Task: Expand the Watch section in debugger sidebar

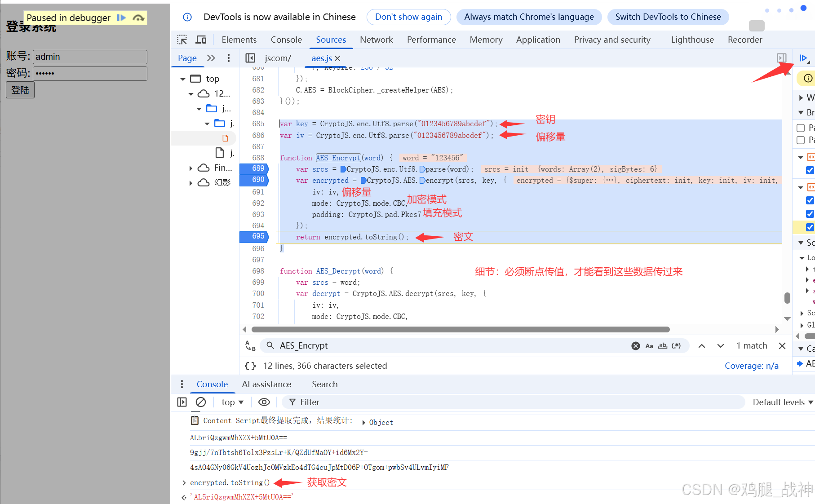Action: click(801, 97)
